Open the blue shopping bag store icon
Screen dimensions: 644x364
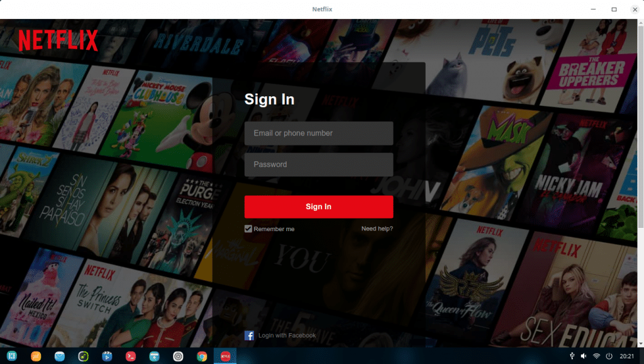[60, 356]
